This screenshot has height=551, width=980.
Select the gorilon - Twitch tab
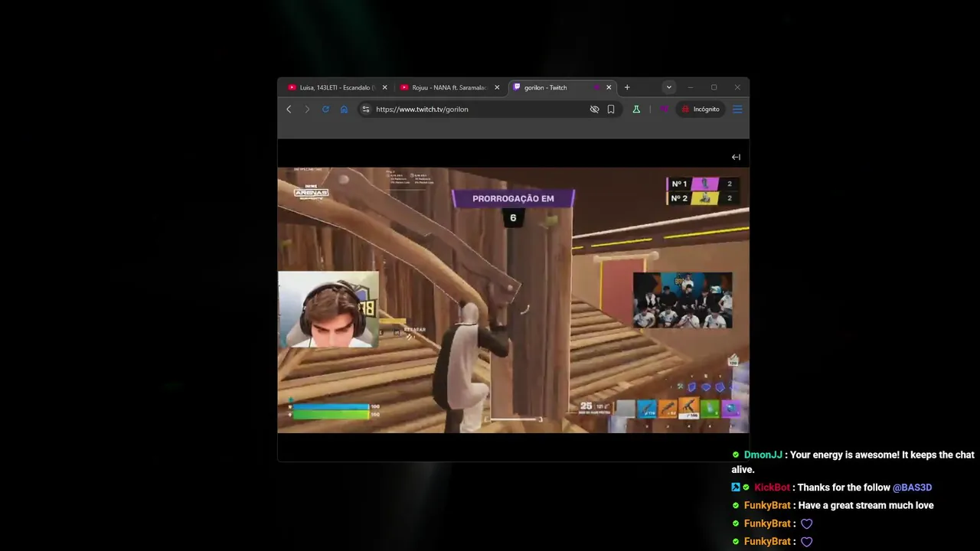[561, 87]
